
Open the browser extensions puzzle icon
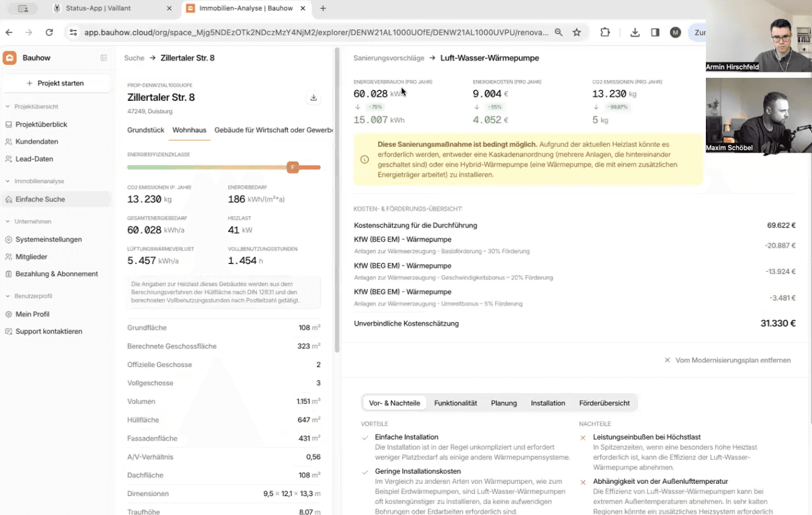point(605,32)
